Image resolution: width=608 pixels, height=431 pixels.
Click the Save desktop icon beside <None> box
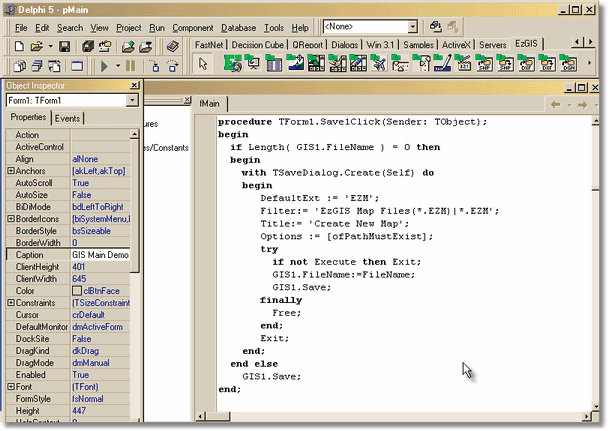click(x=435, y=27)
